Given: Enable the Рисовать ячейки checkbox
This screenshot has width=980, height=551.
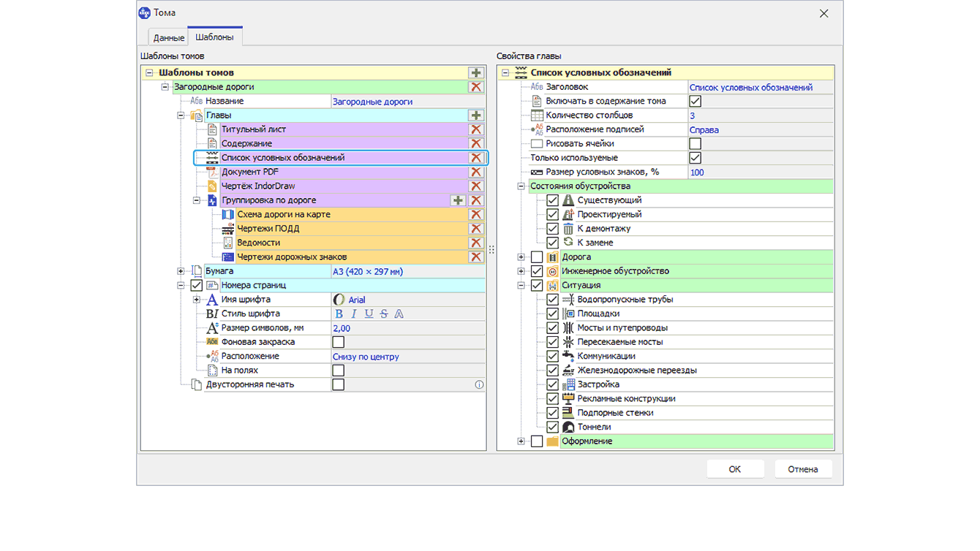Looking at the screenshot, I should point(695,144).
